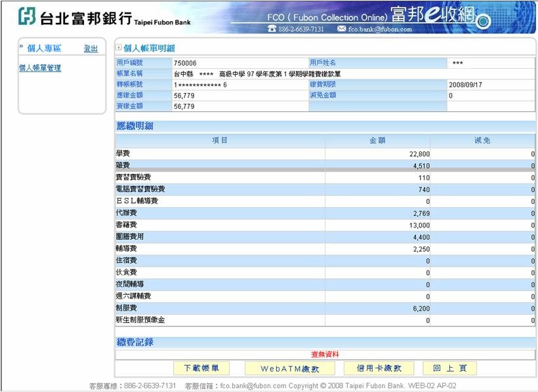538x392 pixels.
Task: Click the 減免 column header
Action: click(x=482, y=140)
